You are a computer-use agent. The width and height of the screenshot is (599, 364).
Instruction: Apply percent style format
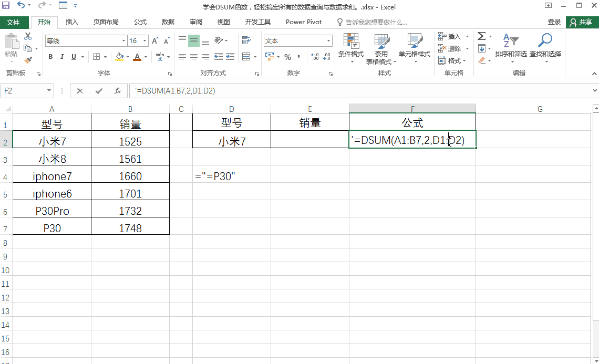point(287,57)
